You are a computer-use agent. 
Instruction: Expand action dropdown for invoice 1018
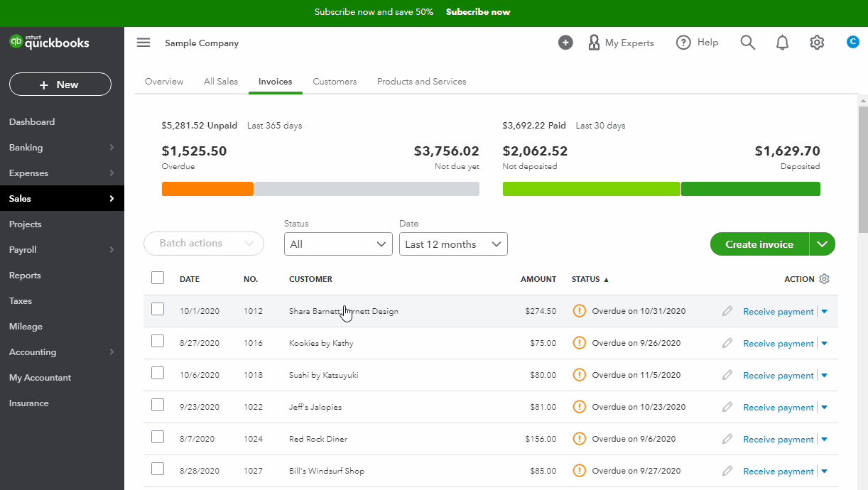point(824,375)
